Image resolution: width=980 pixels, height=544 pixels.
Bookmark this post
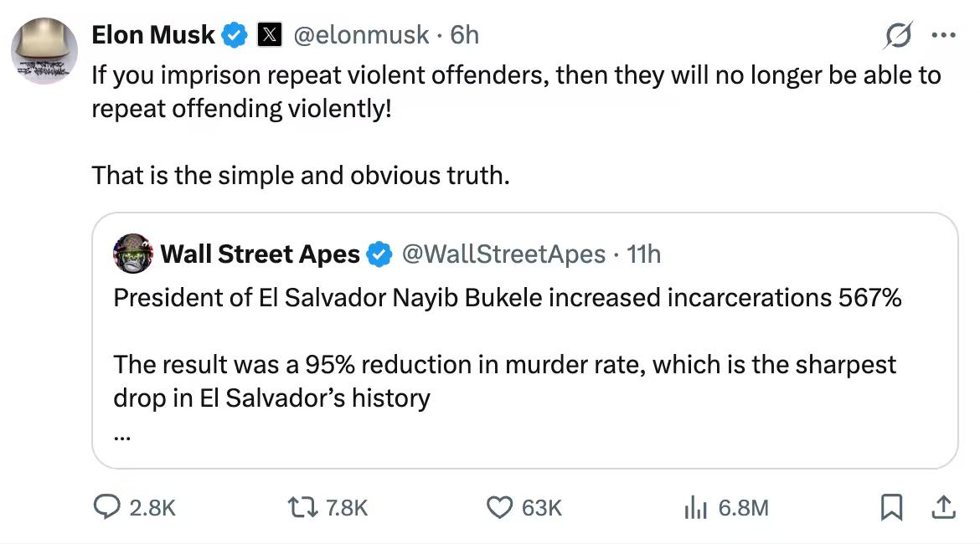point(891,507)
